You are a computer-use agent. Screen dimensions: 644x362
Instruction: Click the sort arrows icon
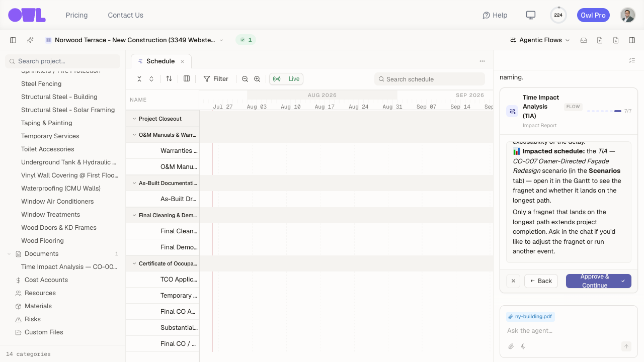169,79
